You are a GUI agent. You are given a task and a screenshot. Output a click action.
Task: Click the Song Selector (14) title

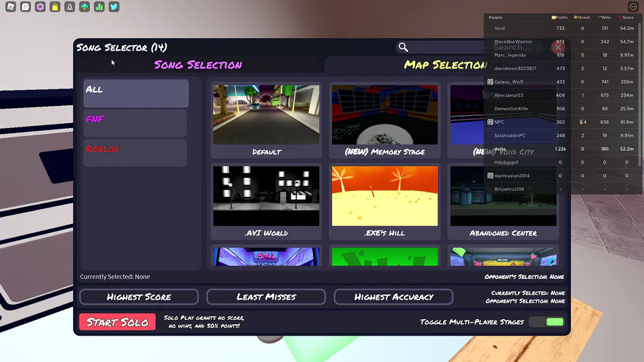pyautogui.click(x=122, y=47)
